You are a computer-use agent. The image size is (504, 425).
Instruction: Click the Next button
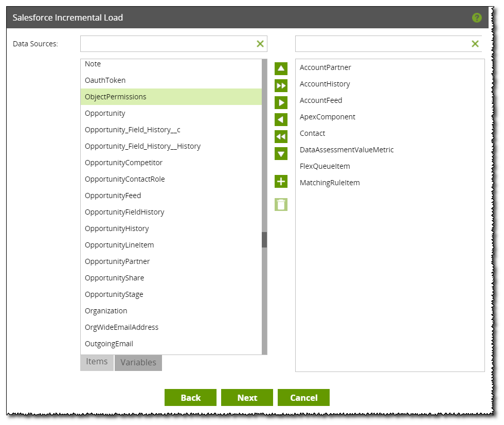tap(247, 398)
